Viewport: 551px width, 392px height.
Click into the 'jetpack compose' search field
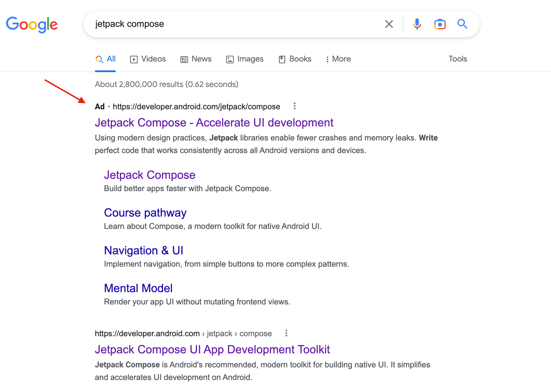click(x=229, y=24)
